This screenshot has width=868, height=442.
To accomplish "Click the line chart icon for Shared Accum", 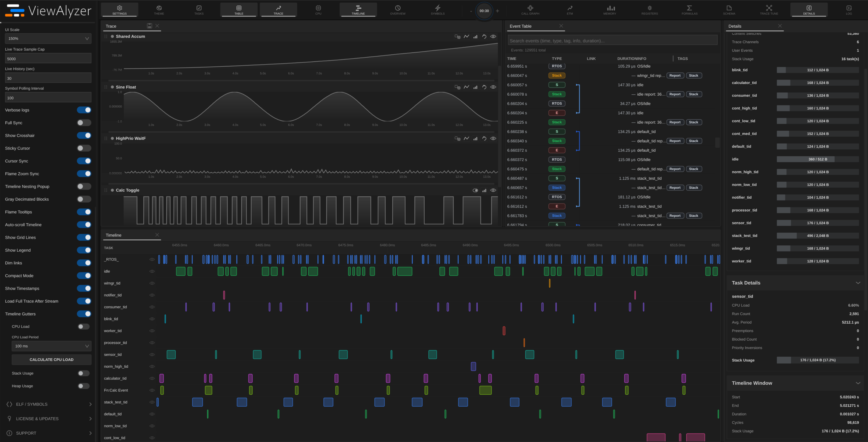I will 466,36.
